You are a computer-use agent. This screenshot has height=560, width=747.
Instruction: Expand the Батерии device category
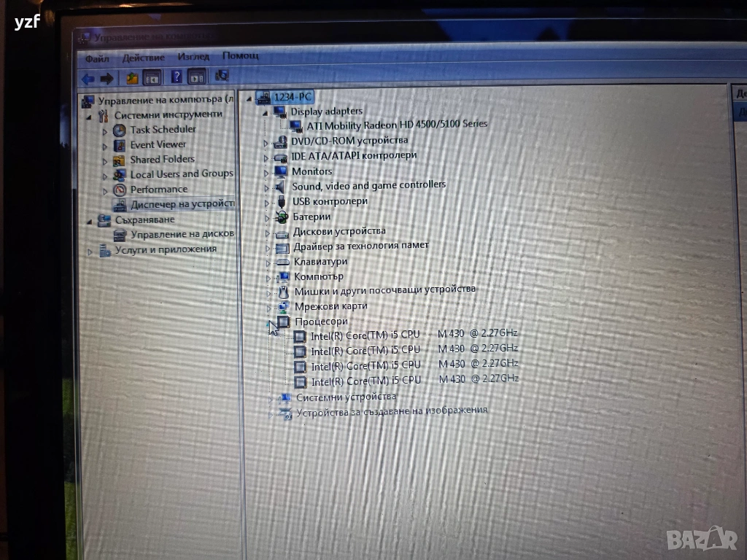(267, 217)
